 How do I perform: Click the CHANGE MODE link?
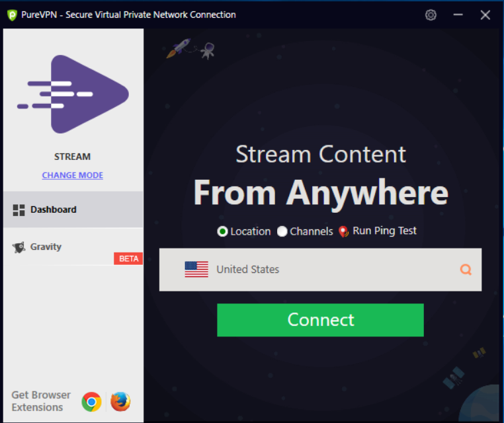73,175
